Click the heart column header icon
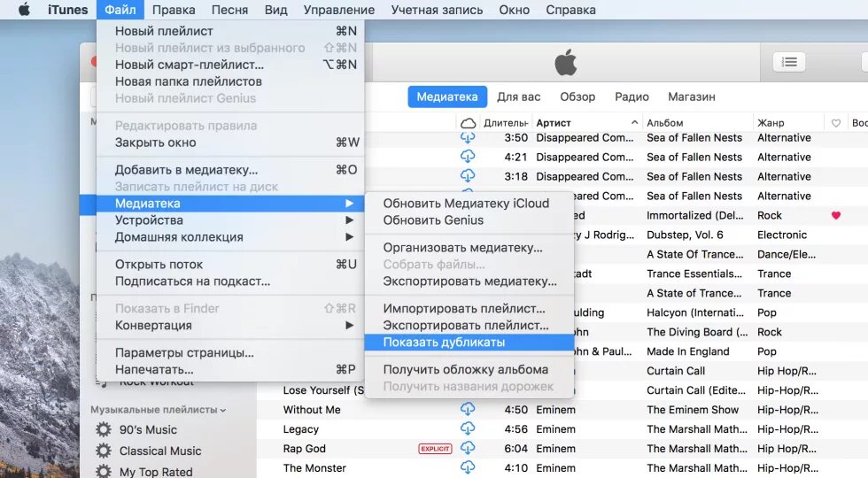This screenshot has width=868, height=478. (x=836, y=123)
